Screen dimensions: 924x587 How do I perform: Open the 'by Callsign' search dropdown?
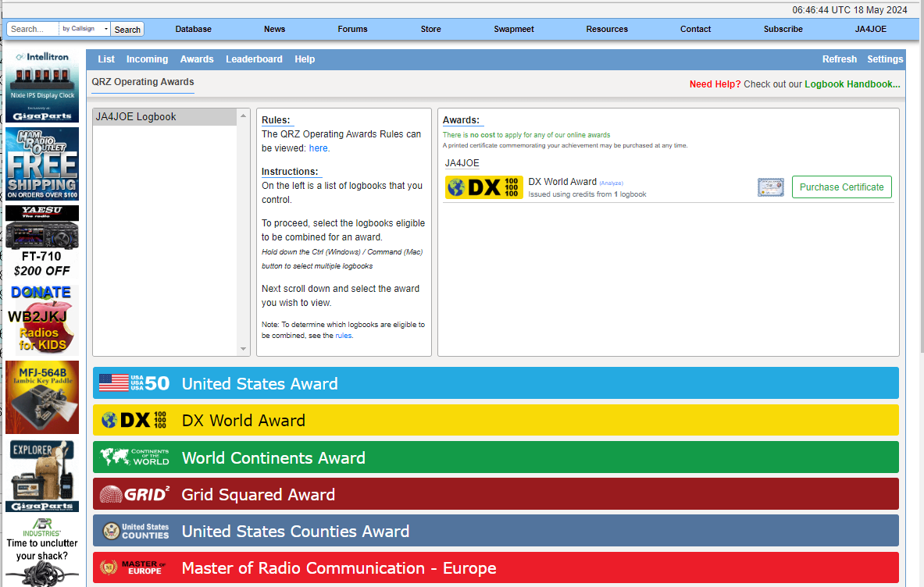pos(85,29)
